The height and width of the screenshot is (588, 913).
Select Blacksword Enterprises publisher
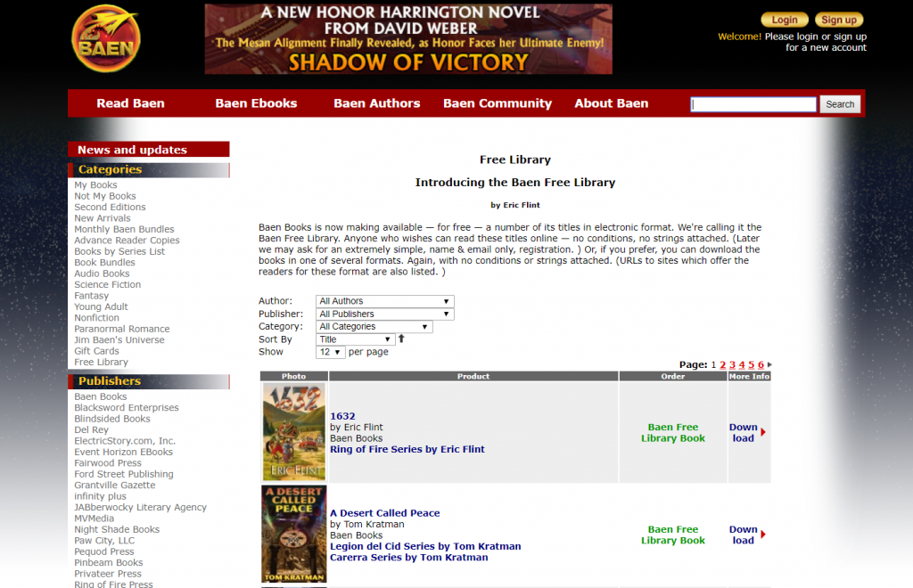127,408
